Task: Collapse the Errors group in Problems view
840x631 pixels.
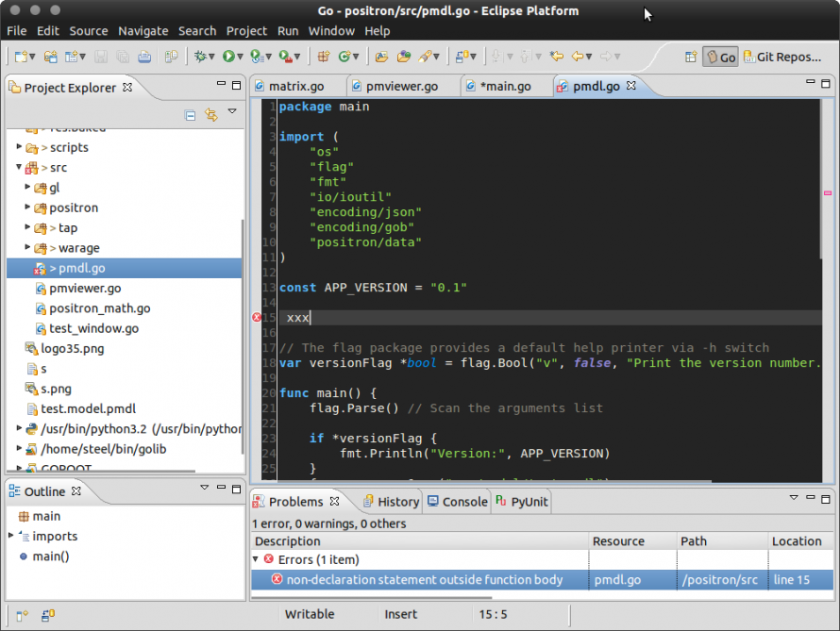Action: [257, 559]
